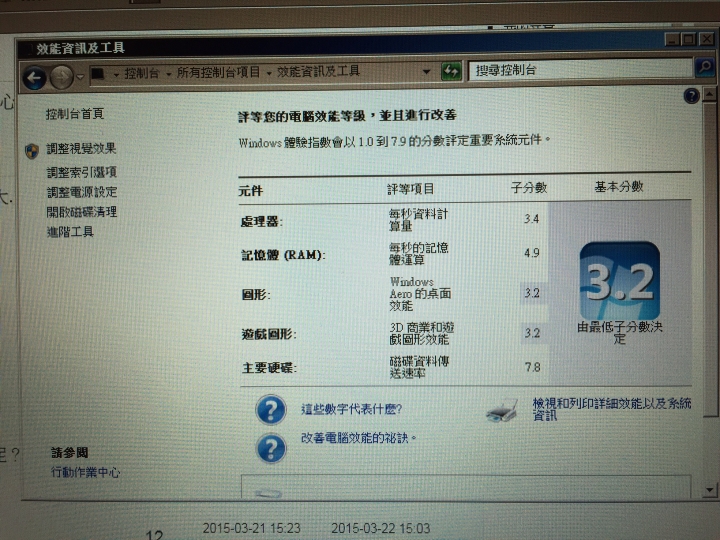720x540 pixels.
Task: Click question icon beside 改善電腦效能的祕訣
Action: click(271, 448)
